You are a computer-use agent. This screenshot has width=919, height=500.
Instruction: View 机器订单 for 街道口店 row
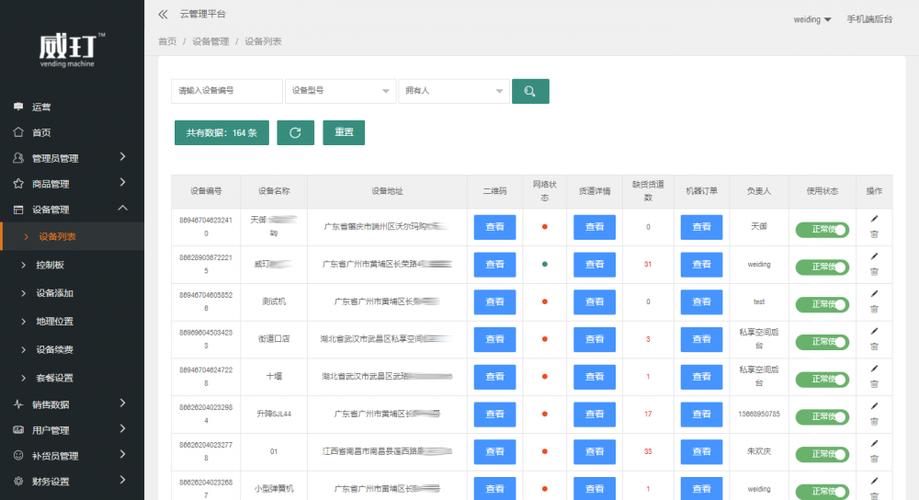click(702, 339)
